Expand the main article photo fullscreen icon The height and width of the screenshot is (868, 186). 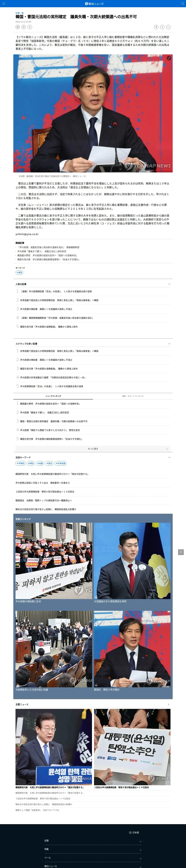(169, 58)
